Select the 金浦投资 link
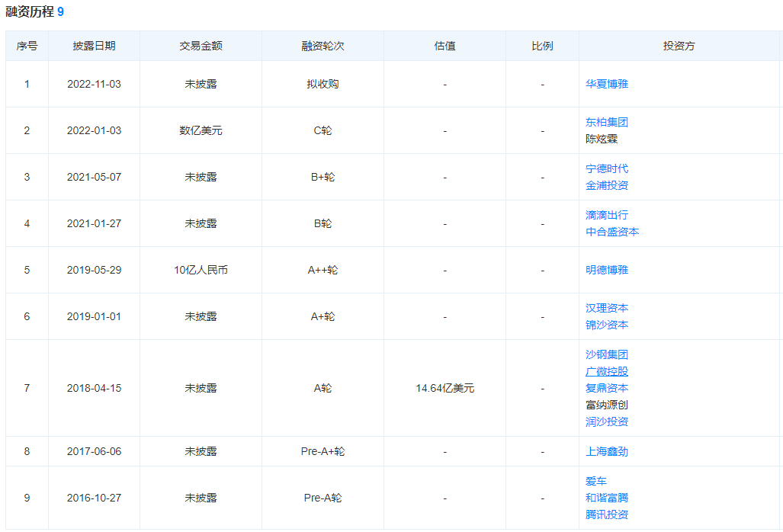The height and width of the screenshot is (532, 783). click(607, 185)
